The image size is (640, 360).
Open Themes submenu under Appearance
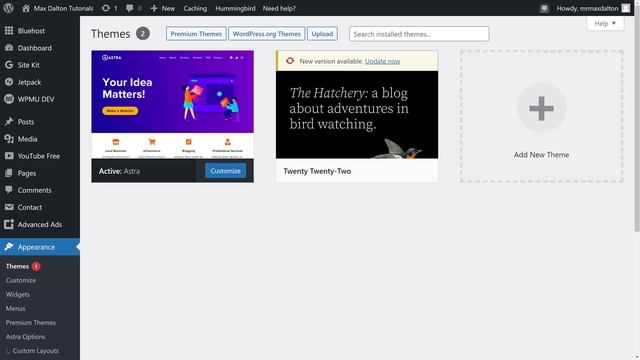point(17,266)
